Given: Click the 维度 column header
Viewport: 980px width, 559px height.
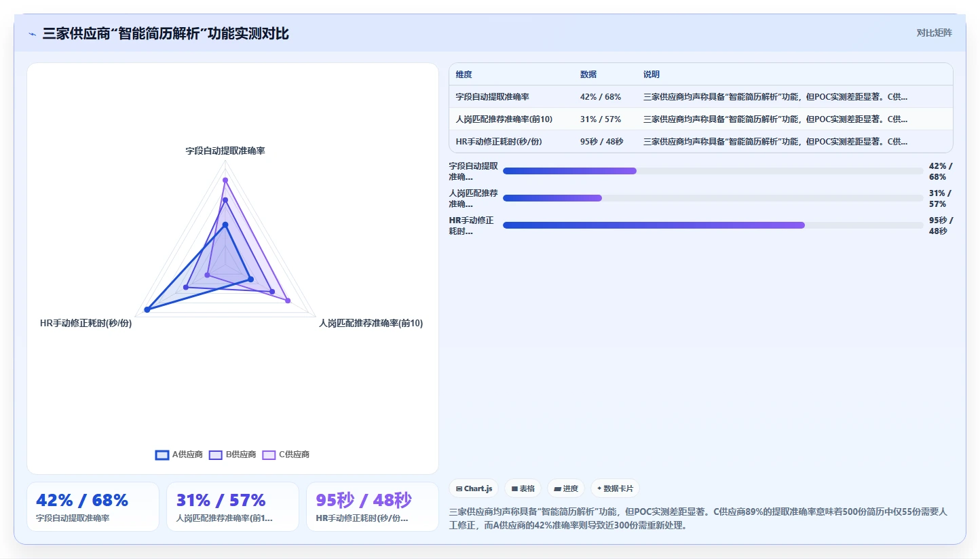Looking at the screenshot, I should pyautogui.click(x=464, y=75).
